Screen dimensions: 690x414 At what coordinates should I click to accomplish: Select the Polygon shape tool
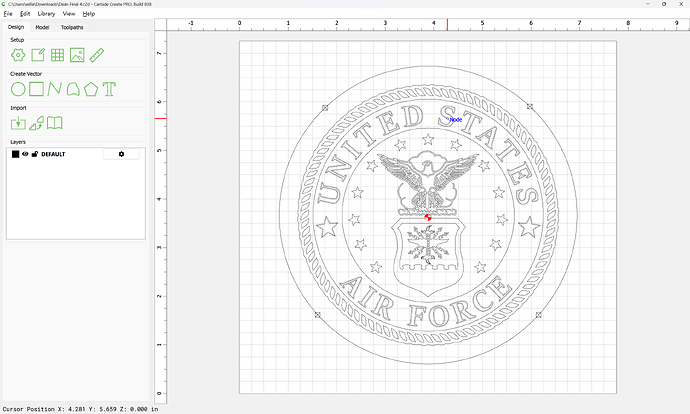coord(91,89)
